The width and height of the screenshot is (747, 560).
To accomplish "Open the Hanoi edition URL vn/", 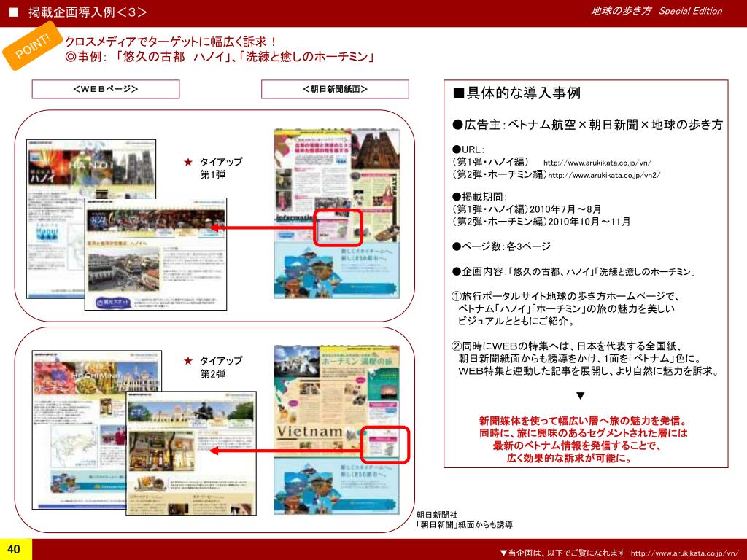I will click(x=597, y=163).
